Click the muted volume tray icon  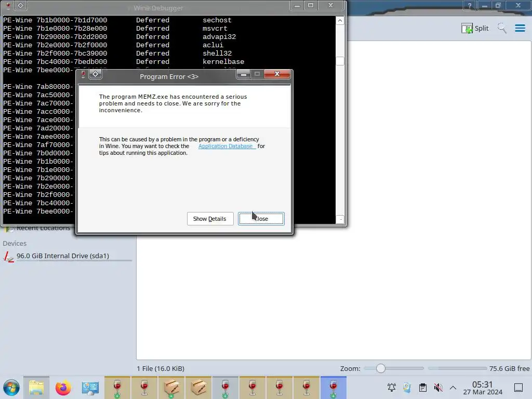(438, 388)
